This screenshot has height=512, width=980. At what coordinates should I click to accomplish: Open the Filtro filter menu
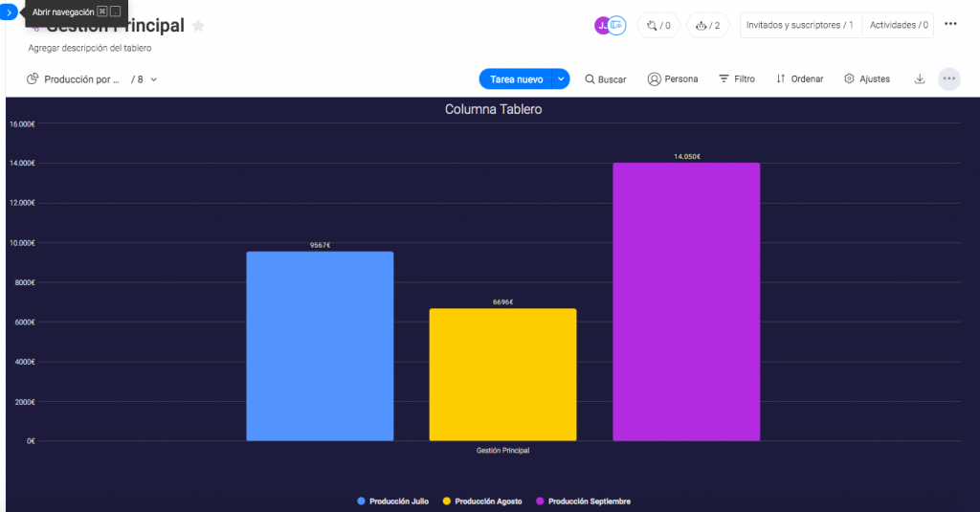click(737, 79)
